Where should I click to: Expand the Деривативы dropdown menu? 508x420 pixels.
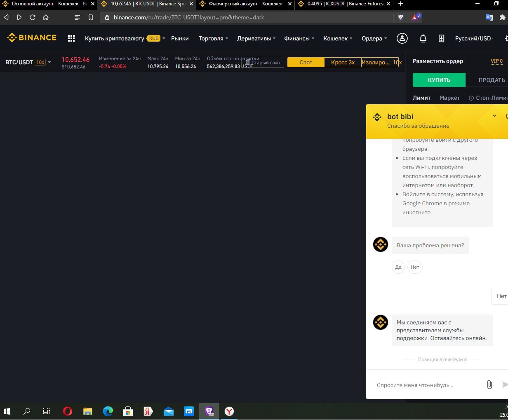(x=256, y=38)
